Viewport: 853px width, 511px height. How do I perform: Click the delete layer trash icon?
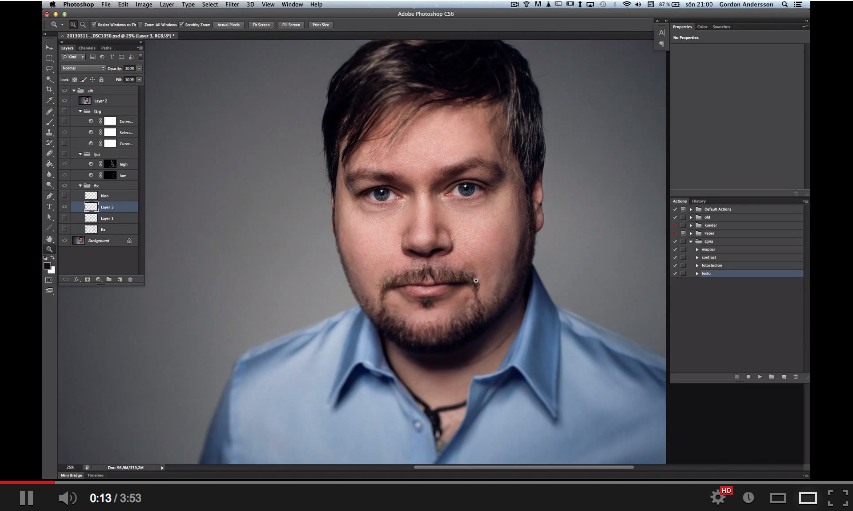click(130, 279)
